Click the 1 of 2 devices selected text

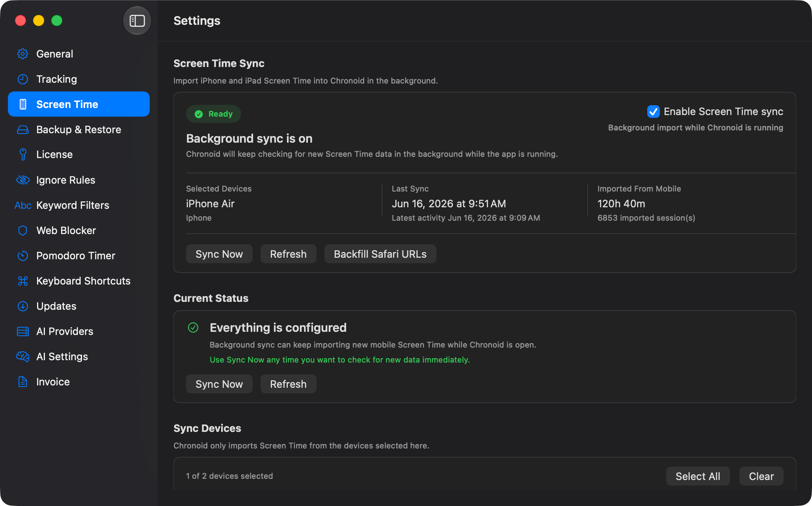[229, 476]
